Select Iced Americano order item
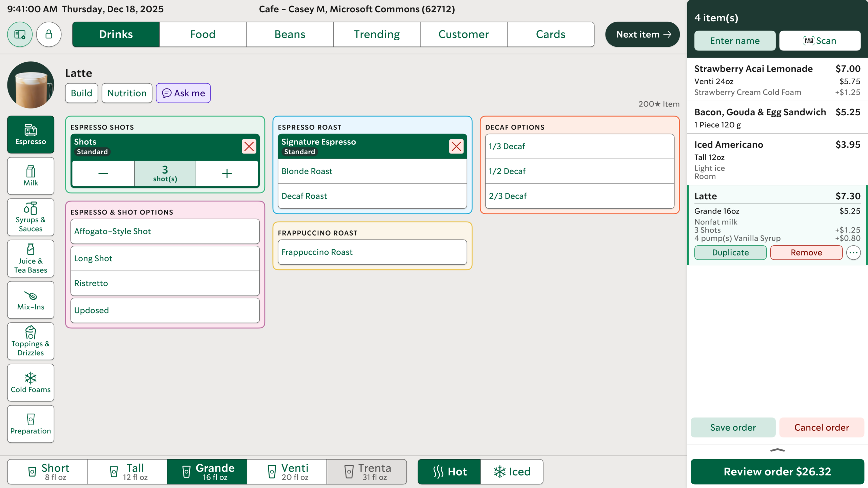 tap(777, 159)
